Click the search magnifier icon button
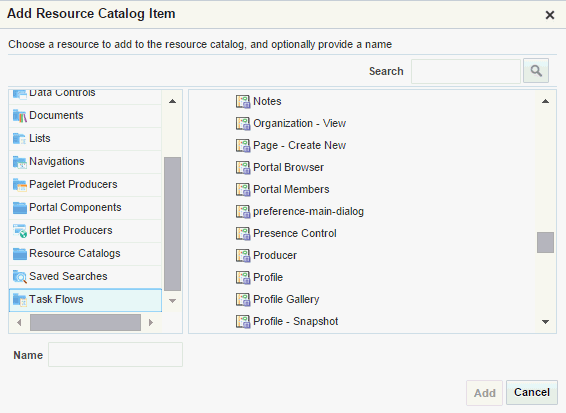The width and height of the screenshot is (566, 413). (x=536, y=71)
